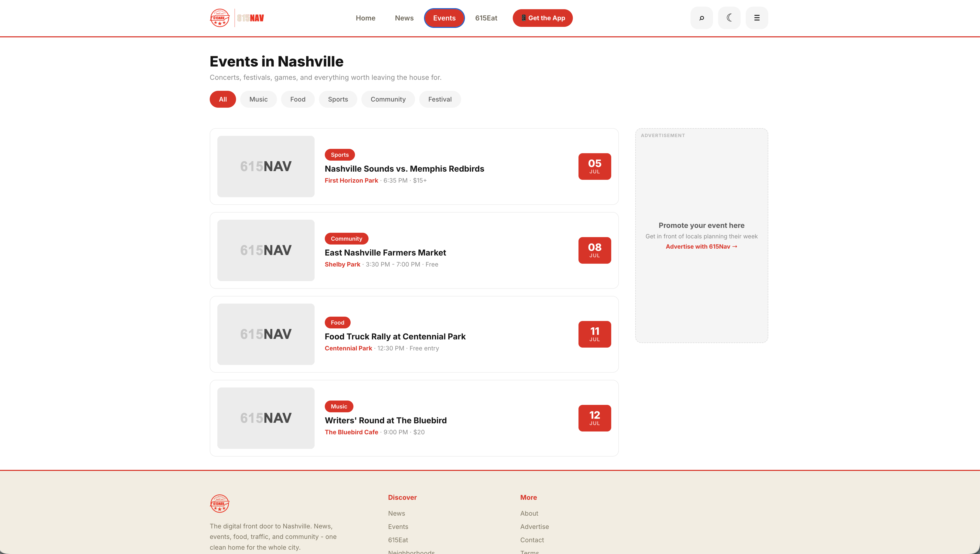Click the Music tag on Writers' Round card

point(339,406)
